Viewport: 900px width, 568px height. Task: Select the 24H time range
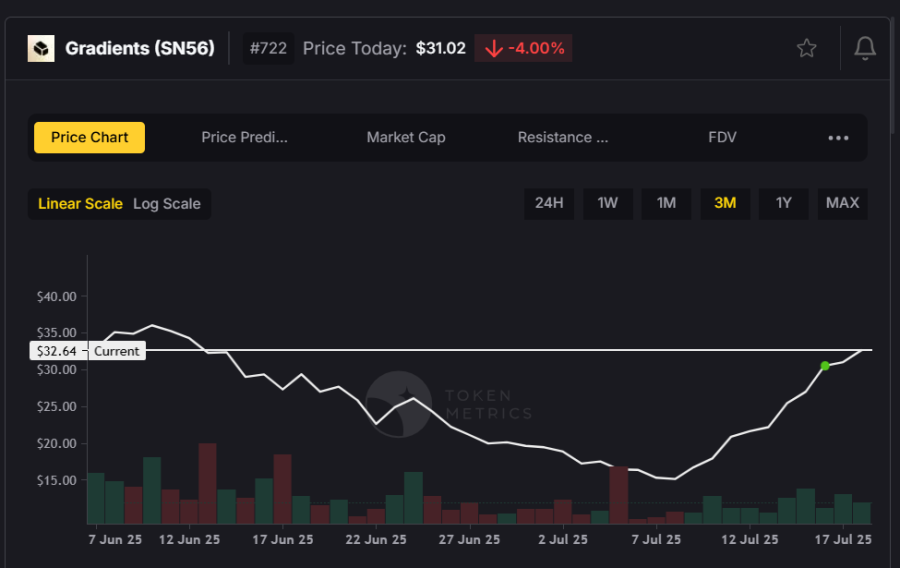click(x=549, y=203)
